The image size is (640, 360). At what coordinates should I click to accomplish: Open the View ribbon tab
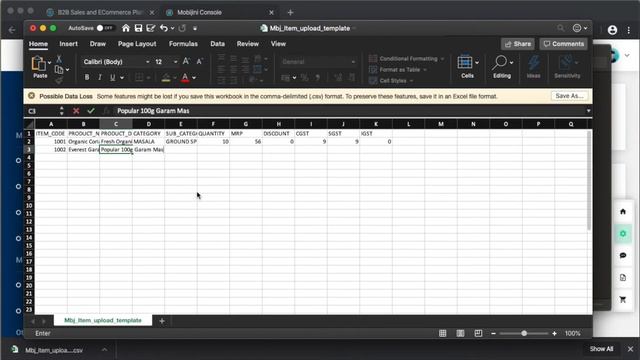[278, 44]
